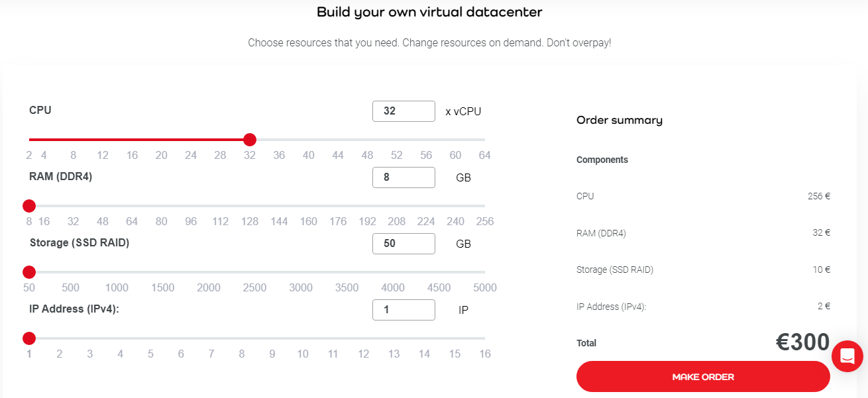The width and height of the screenshot is (868, 398).
Task: Open the chat widget icon
Action: coord(847,356)
